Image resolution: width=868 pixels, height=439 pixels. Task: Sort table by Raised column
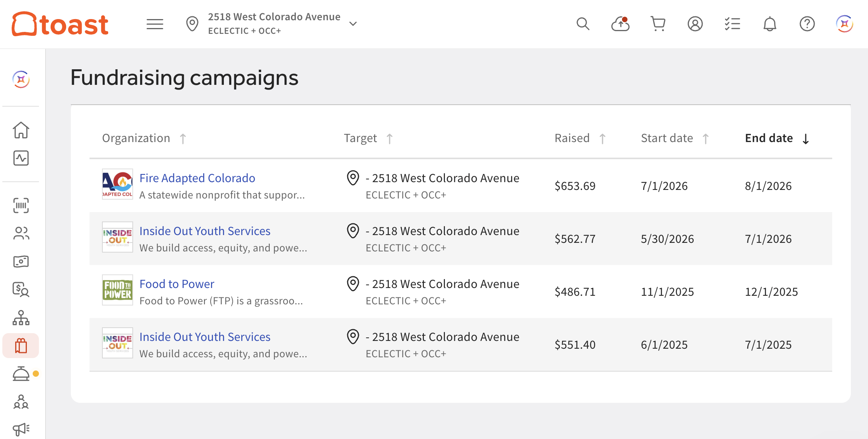click(580, 138)
